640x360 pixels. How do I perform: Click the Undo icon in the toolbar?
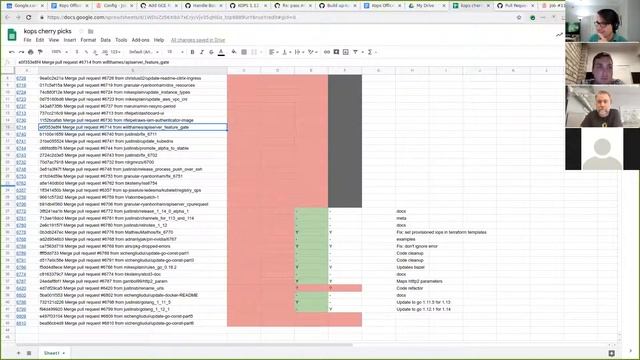pyautogui.click(x=11, y=52)
